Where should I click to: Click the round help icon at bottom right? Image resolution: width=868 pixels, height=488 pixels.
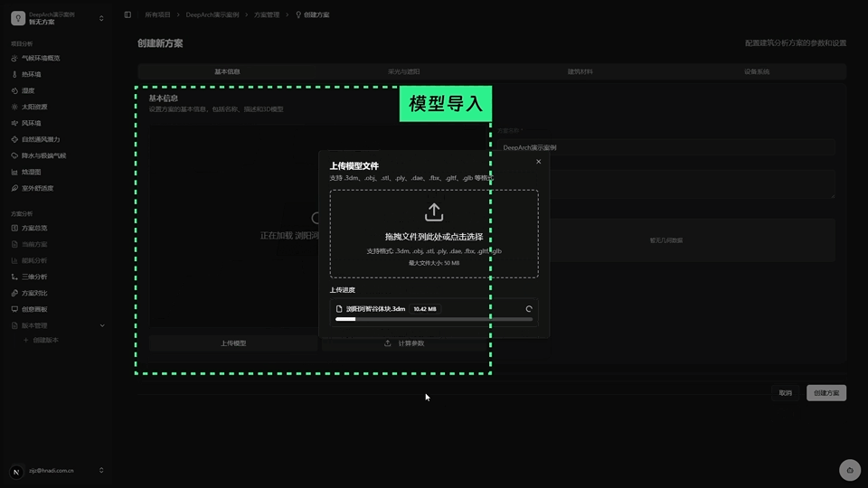(x=848, y=469)
